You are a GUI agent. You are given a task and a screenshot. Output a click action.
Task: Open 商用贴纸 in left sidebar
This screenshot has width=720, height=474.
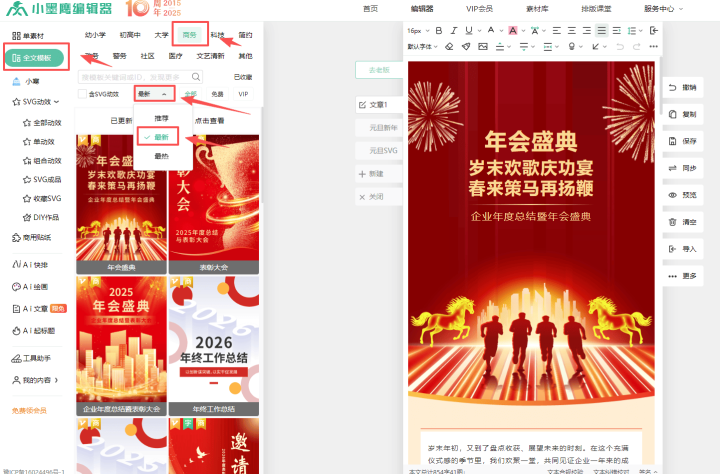pos(31,237)
